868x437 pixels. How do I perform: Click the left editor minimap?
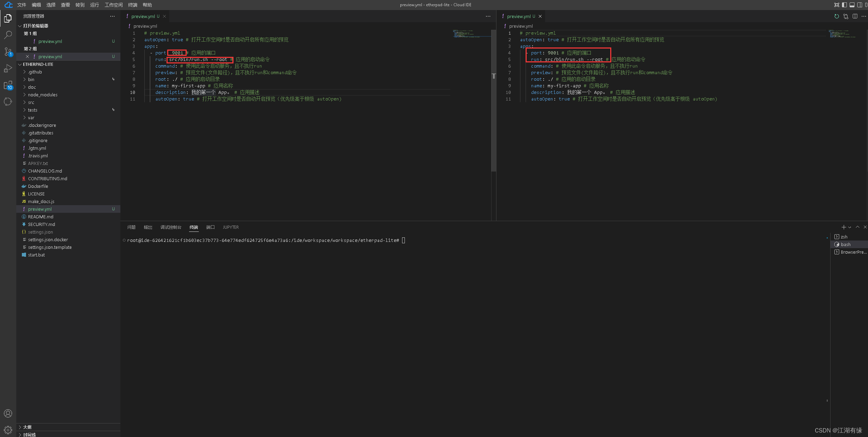pyautogui.click(x=471, y=34)
